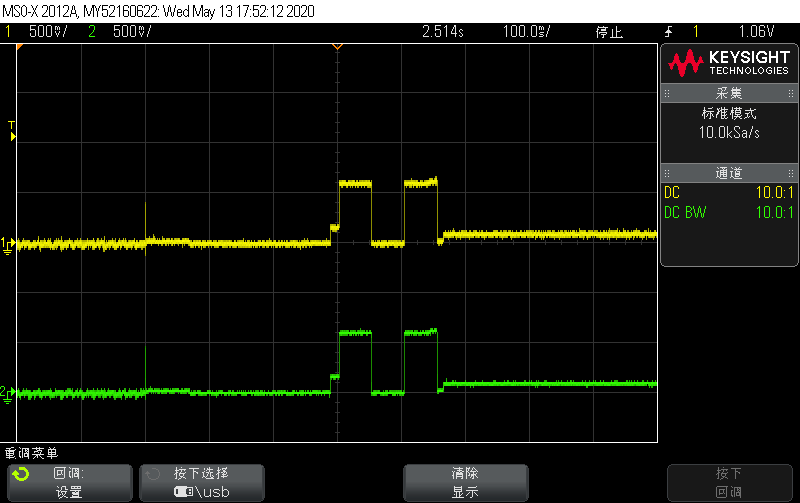
Task: Click the dimmed 按下 回调 softkey
Action: (730, 483)
